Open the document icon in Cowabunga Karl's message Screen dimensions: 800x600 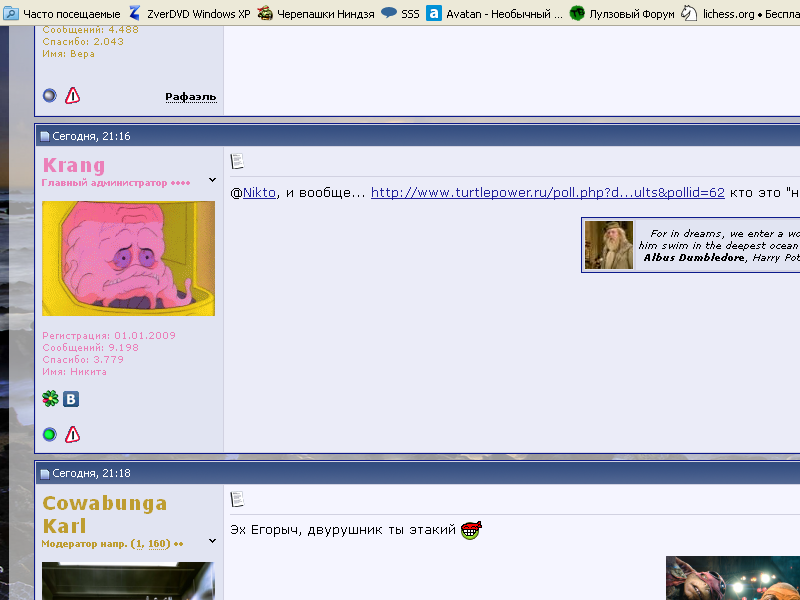coord(237,499)
